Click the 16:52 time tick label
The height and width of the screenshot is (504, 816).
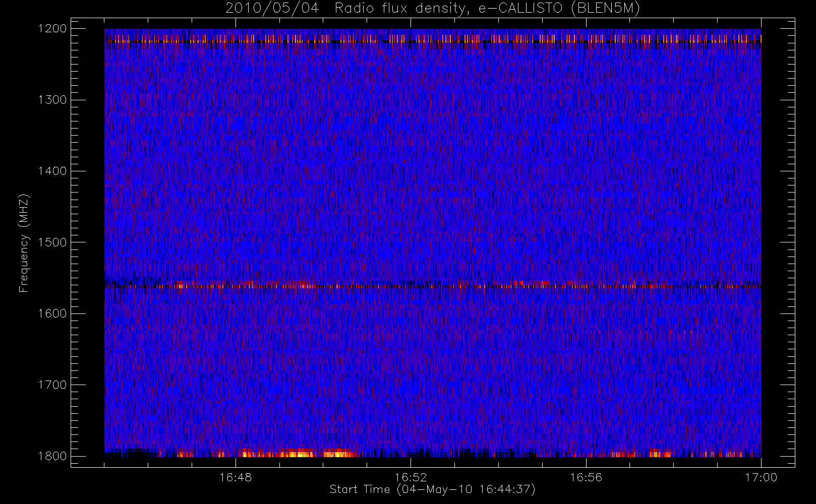pyautogui.click(x=411, y=477)
